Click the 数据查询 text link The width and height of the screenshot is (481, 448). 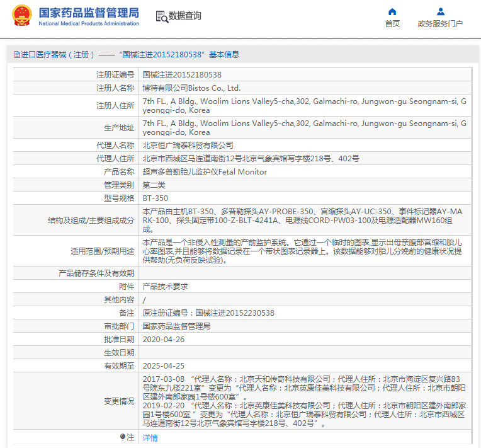(x=185, y=16)
